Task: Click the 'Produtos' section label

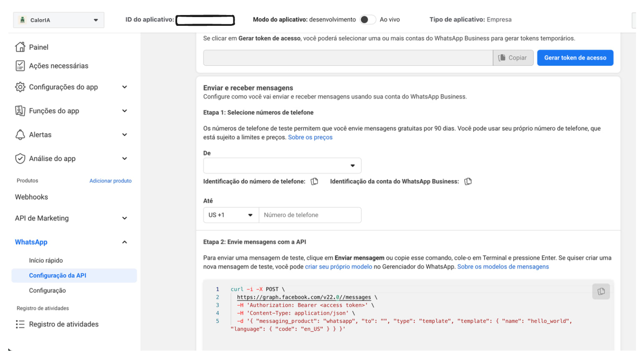Action: tap(28, 181)
